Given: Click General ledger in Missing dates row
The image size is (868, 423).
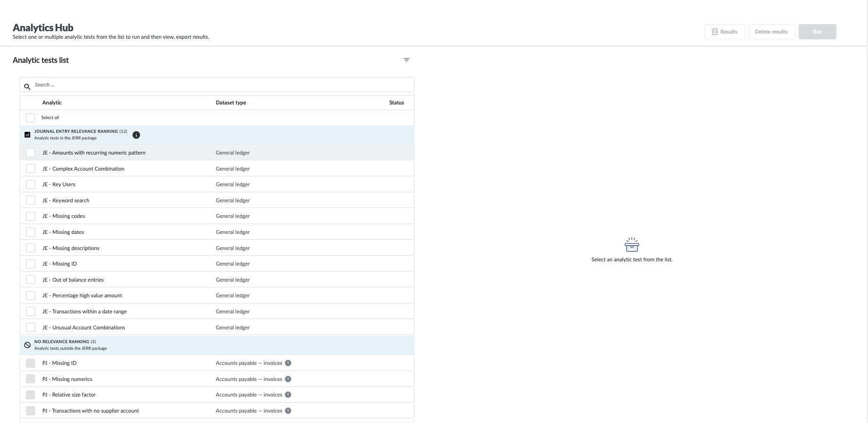Looking at the screenshot, I should coord(233,232).
